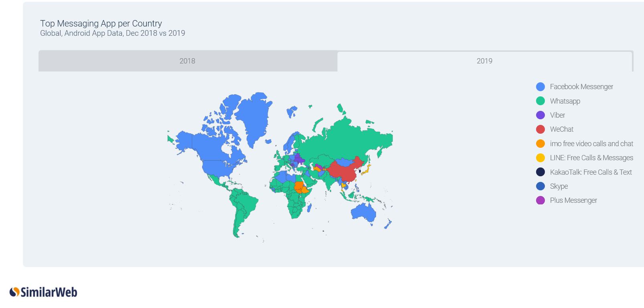Click the SimilarWeb logo

point(43,292)
